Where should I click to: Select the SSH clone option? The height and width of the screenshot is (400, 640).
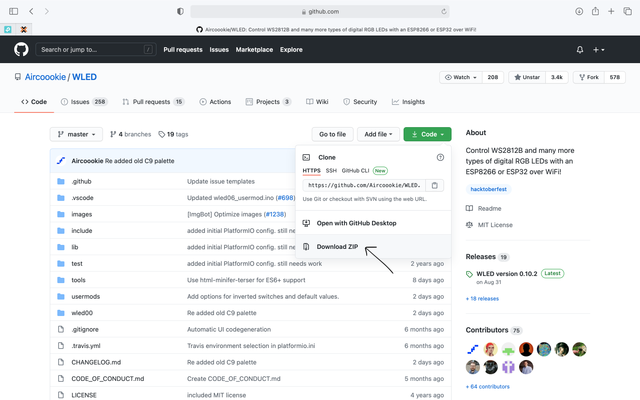(x=331, y=171)
